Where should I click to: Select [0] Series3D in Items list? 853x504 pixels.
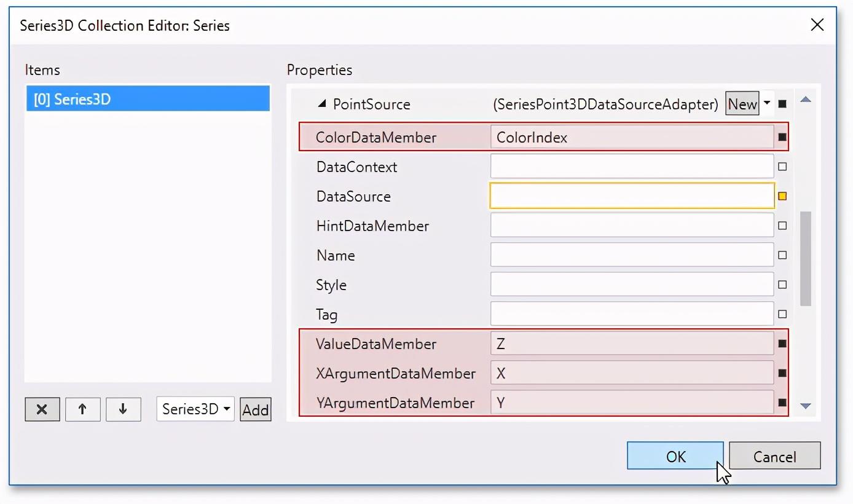[x=147, y=100]
